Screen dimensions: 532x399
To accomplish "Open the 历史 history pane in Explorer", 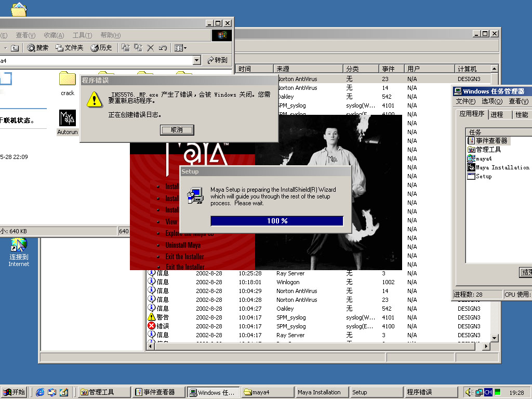I will (x=101, y=48).
